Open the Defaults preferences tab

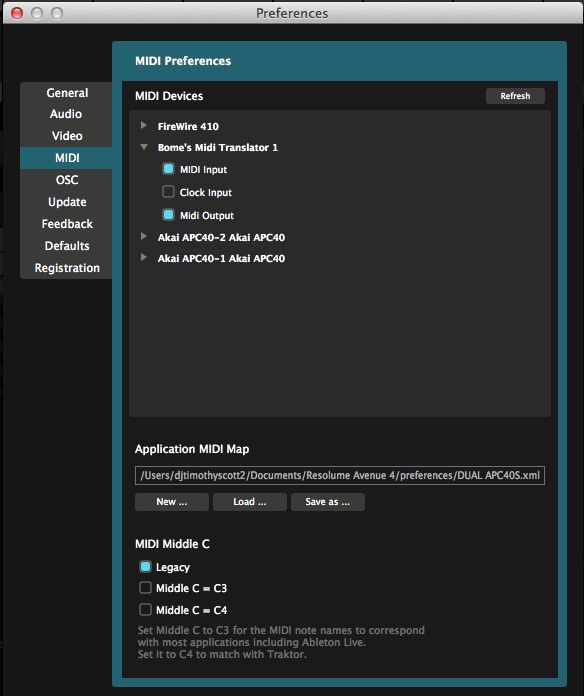pos(67,246)
